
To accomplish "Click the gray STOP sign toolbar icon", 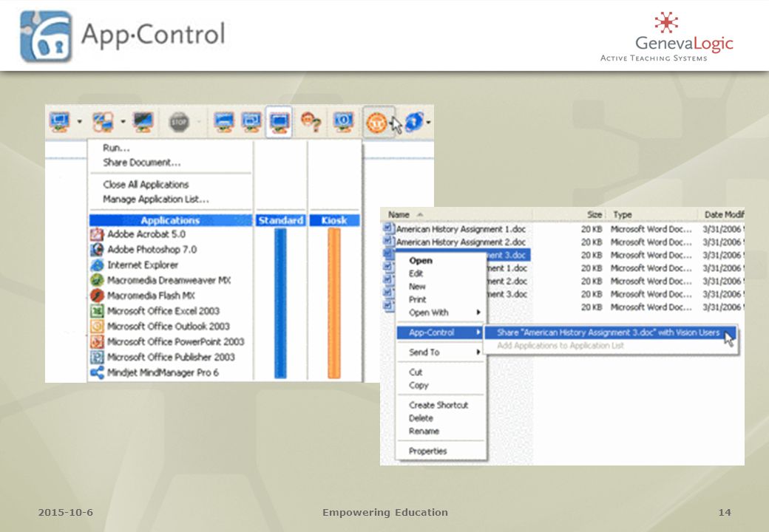I will (x=179, y=122).
